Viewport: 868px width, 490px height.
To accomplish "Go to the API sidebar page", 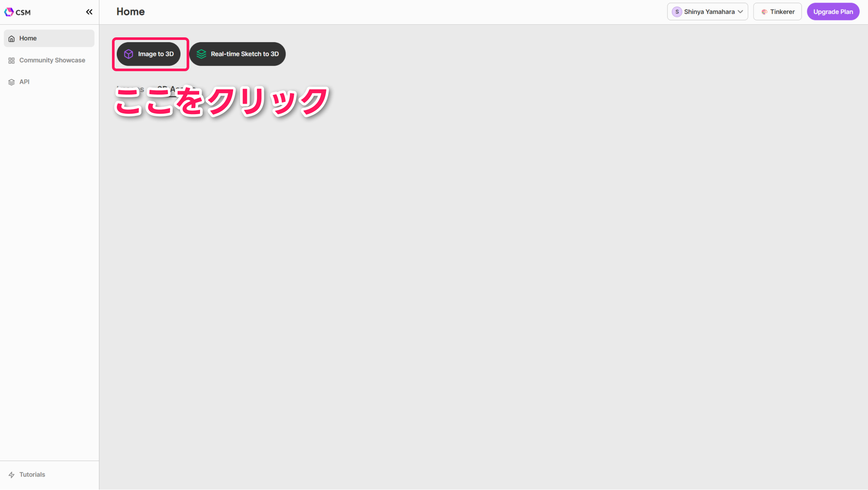I will tap(24, 82).
